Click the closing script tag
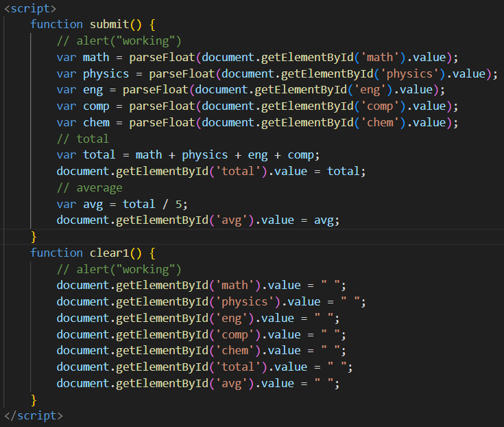The height and width of the screenshot is (427, 504). (x=33, y=415)
